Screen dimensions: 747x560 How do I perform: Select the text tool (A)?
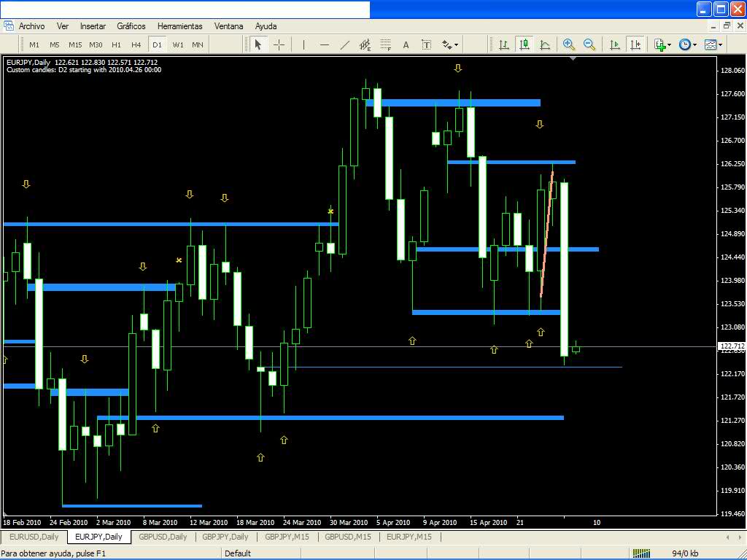(x=406, y=44)
